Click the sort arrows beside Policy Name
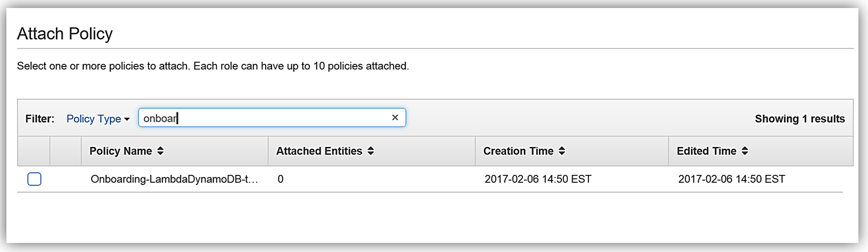868x252 pixels. pyautogui.click(x=160, y=151)
